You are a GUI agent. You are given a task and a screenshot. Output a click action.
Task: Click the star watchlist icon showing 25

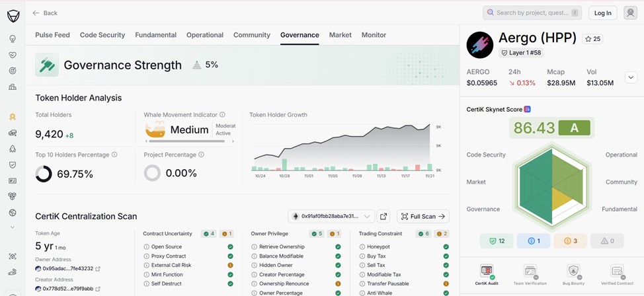[592, 39]
